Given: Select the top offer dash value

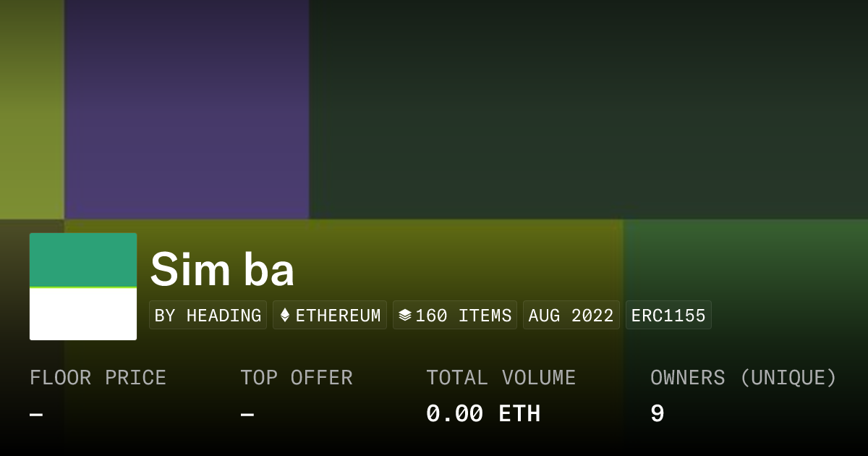Looking at the screenshot, I should click(x=247, y=414).
